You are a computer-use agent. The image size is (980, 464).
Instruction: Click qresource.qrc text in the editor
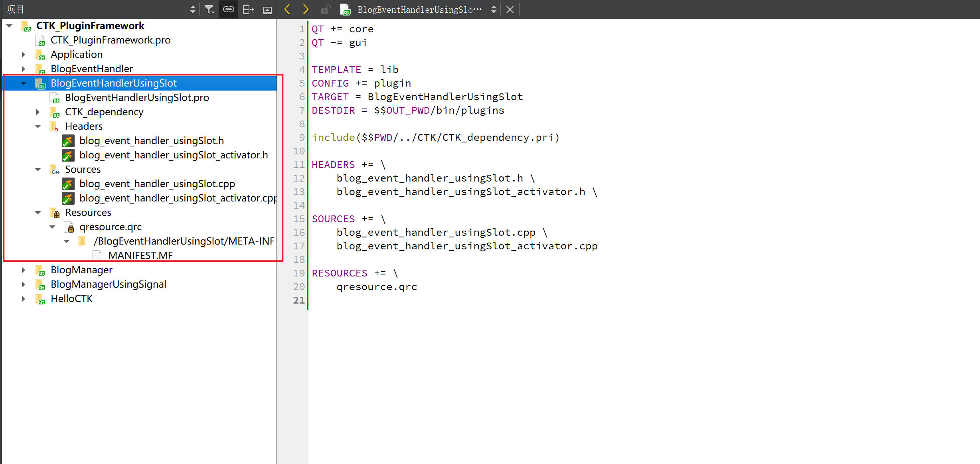(377, 287)
